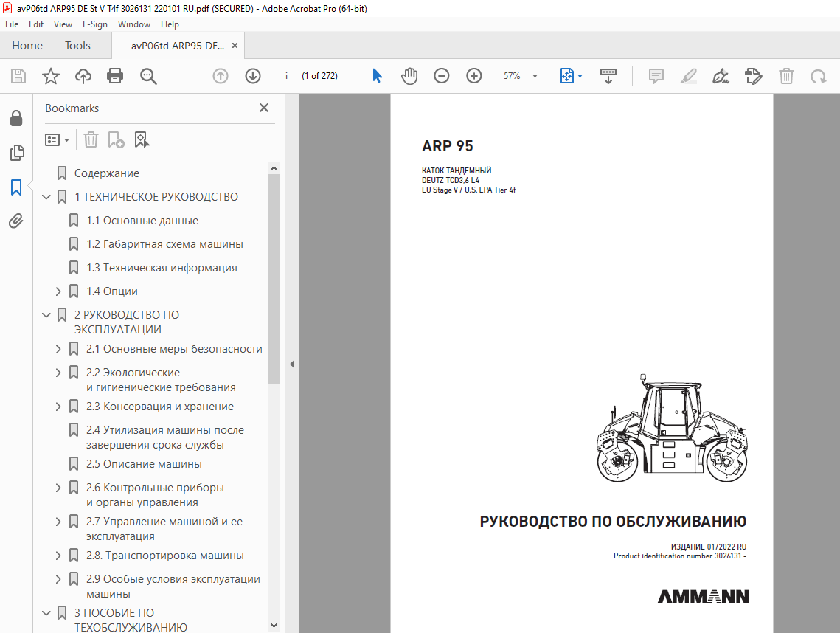The height and width of the screenshot is (633, 840).
Task: Open 1.2 Габаритная схема машины bookmark
Action: pyautogui.click(x=164, y=244)
